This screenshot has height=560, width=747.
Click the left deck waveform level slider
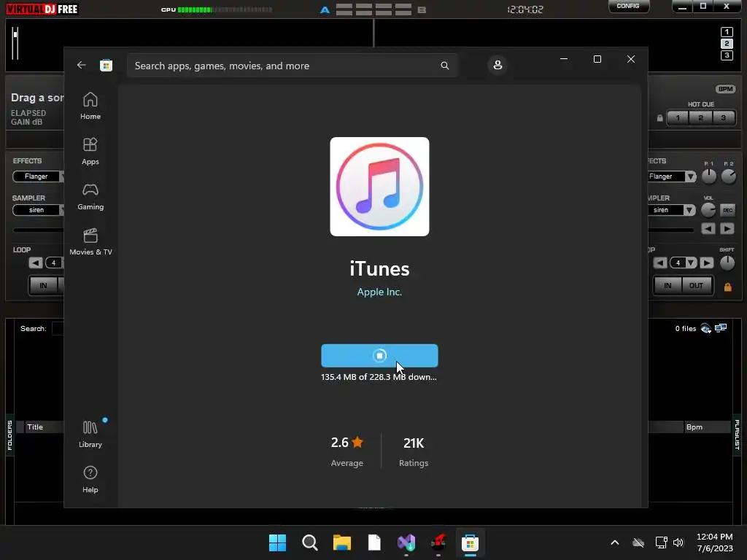(15, 43)
